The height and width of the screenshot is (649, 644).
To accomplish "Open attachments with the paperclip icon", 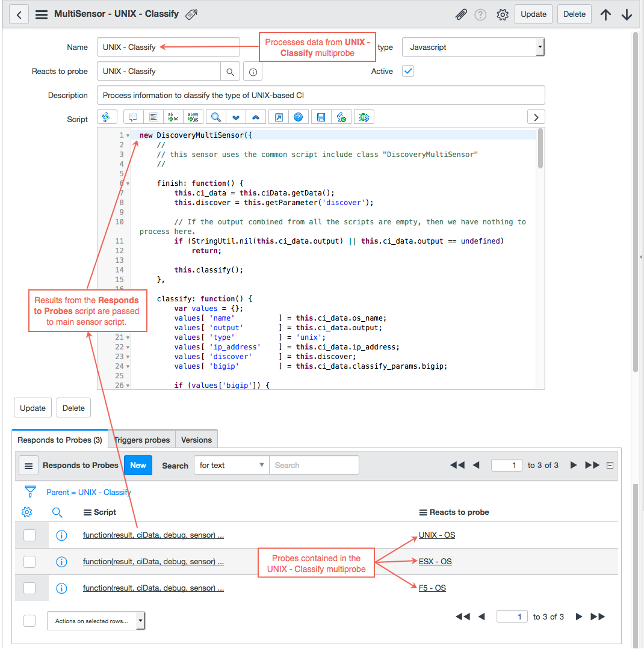I will pyautogui.click(x=461, y=14).
